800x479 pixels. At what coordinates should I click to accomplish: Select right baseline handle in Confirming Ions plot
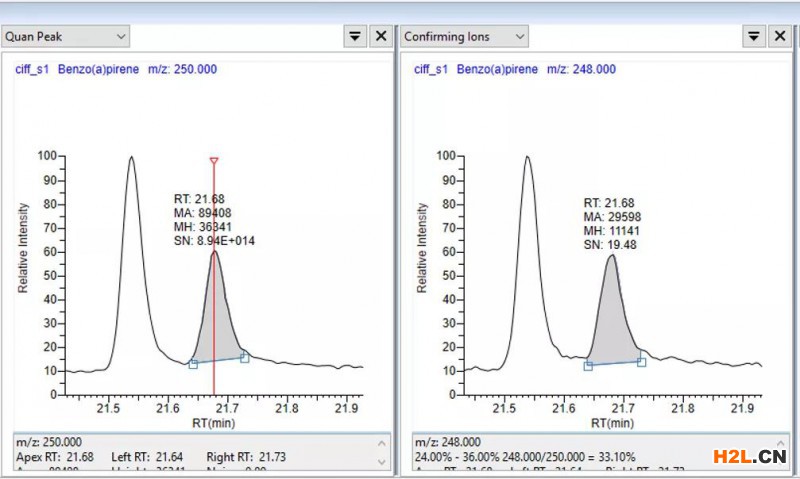point(641,362)
